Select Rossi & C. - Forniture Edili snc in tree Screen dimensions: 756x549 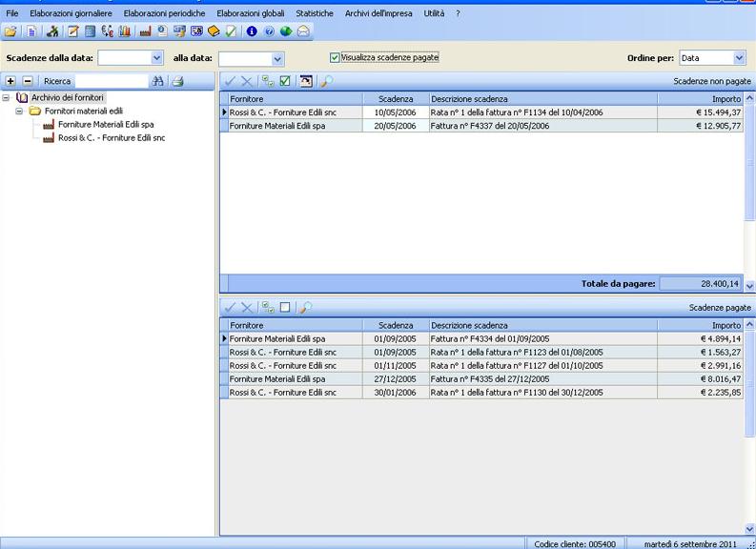coord(111,138)
